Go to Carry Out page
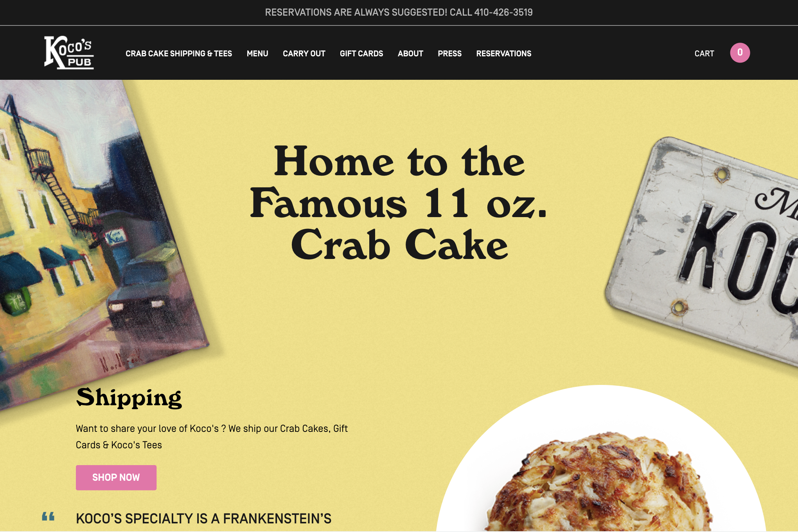The width and height of the screenshot is (798, 532). (304, 54)
